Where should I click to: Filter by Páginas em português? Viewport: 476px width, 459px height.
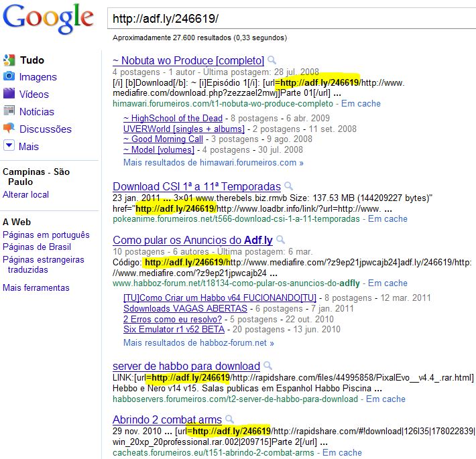46,235
